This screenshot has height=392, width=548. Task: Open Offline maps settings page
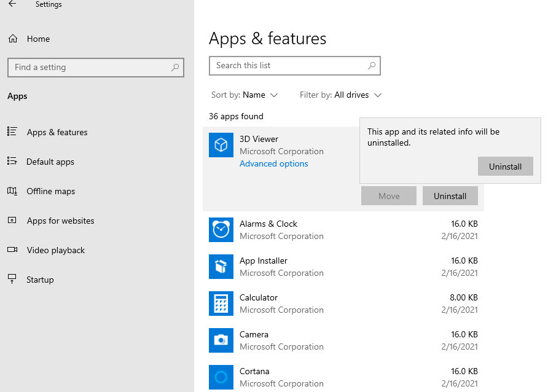coord(51,191)
